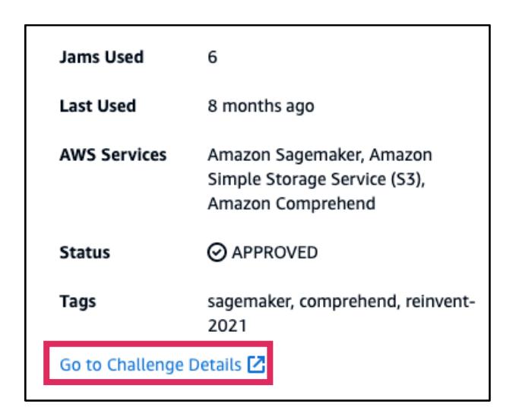The width and height of the screenshot is (516, 420).
Task: Select the Amazon Comprehend service text
Action: point(266,203)
